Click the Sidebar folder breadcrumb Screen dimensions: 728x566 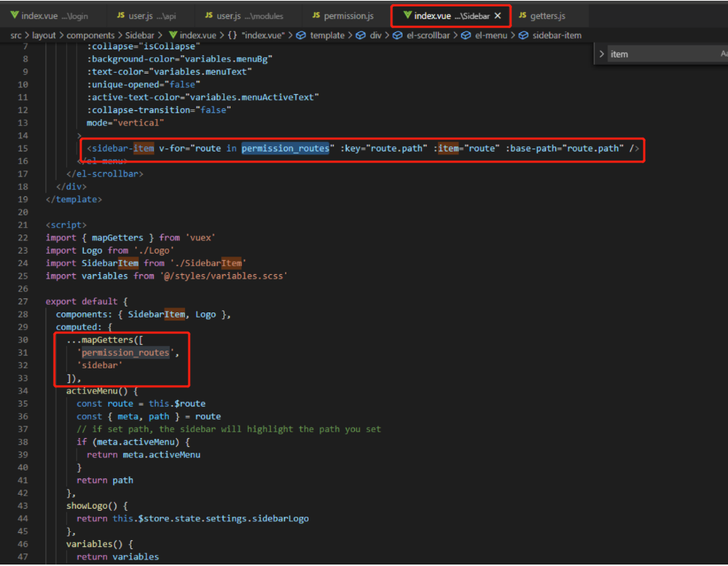pyautogui.click(x=140, y=35)
